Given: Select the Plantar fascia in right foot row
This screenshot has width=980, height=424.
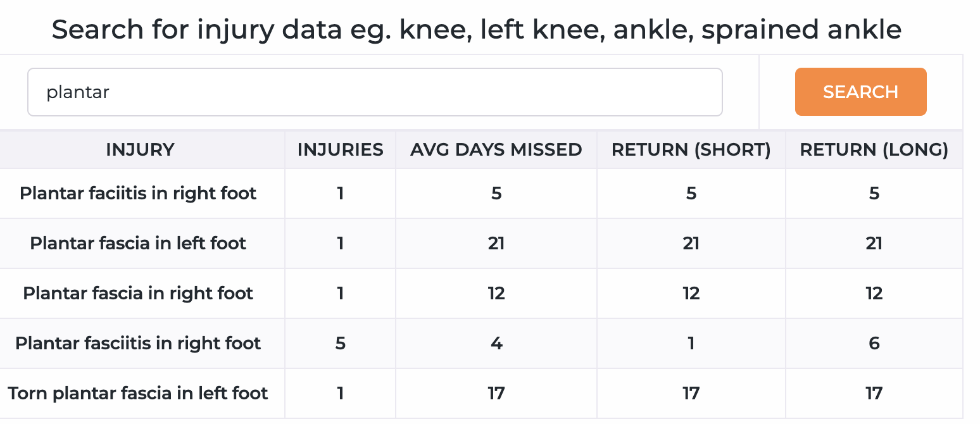Looking at the screenshot, I should click(138, 293).
